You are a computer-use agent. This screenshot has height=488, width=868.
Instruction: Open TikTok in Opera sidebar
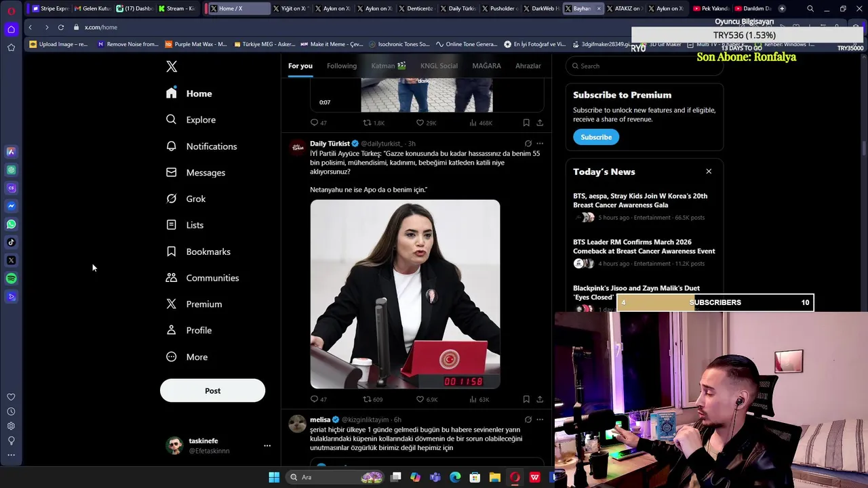tap(11, 242)
